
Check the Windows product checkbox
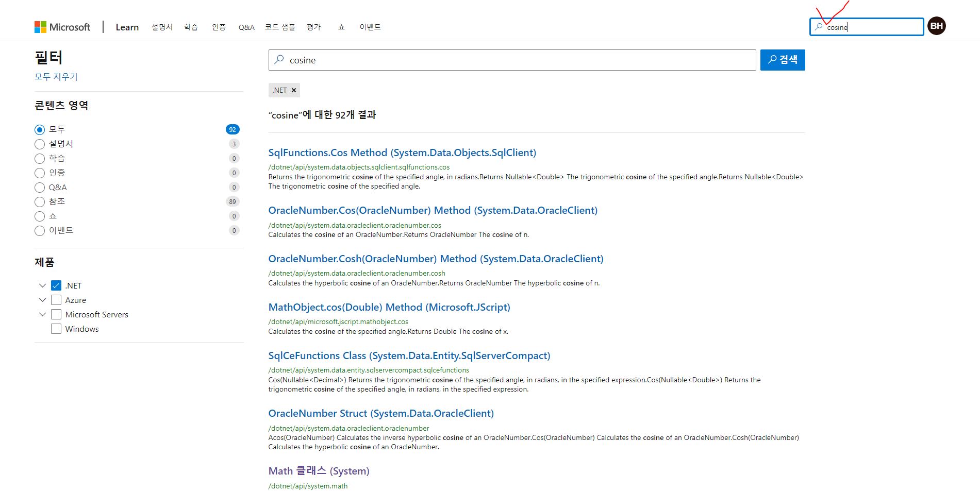point(56,329)
